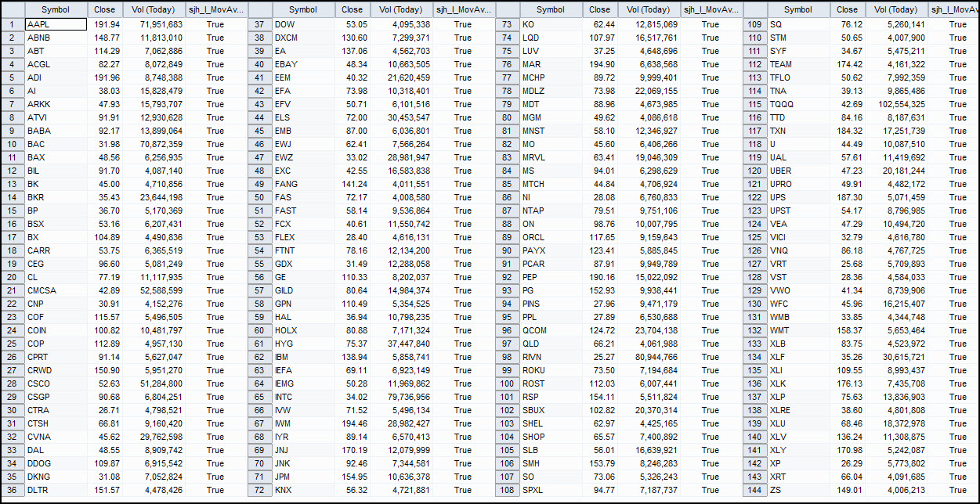Viewport: 980px width, 504px height.
Task: Click volume 80,944,766 in the RIVN row
Action: point(649,357)
